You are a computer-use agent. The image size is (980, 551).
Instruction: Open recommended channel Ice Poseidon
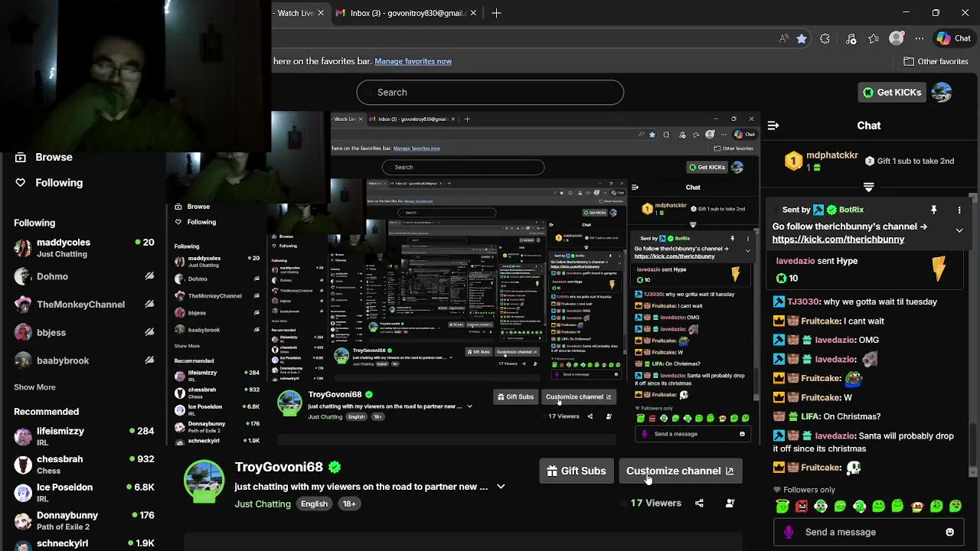[x=83, y=493]
